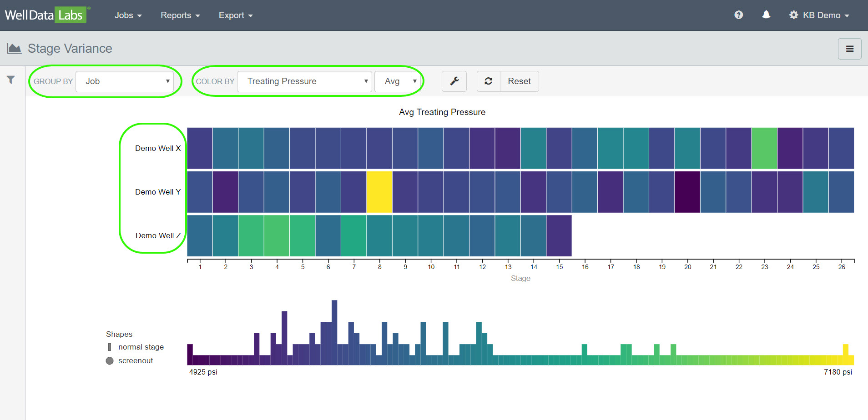This screenshot has width=868, height=420.
Task: Open the Group By Job dropdown
Action: (124, 81)
